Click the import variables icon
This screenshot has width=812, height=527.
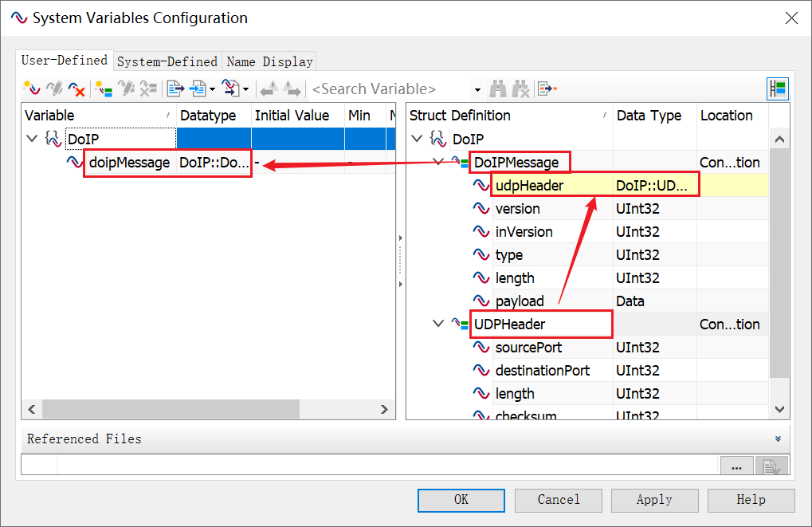[x=198, y=88]
